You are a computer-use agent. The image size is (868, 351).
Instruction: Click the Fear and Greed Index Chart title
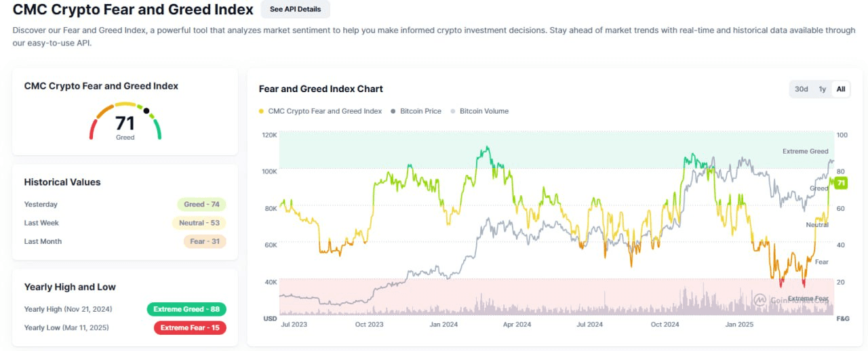(x=321, y=89)
